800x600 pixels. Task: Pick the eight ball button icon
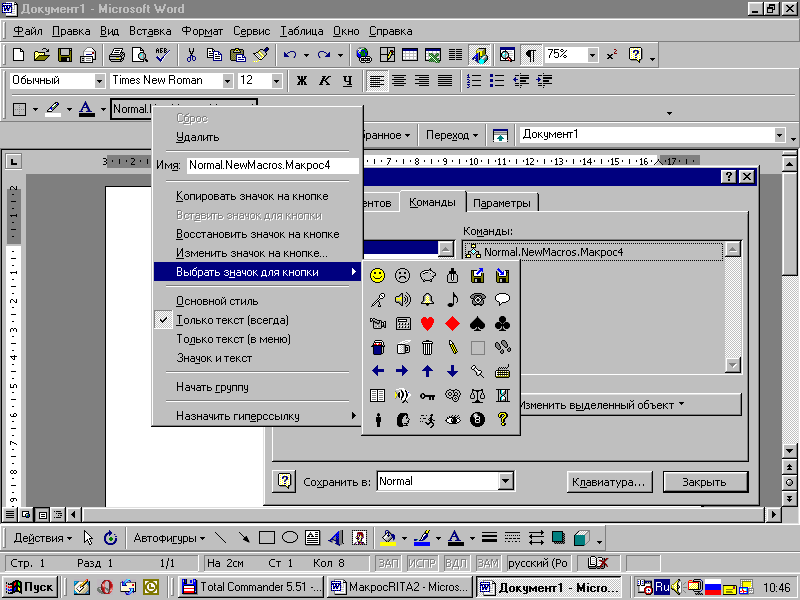[478, 419]
